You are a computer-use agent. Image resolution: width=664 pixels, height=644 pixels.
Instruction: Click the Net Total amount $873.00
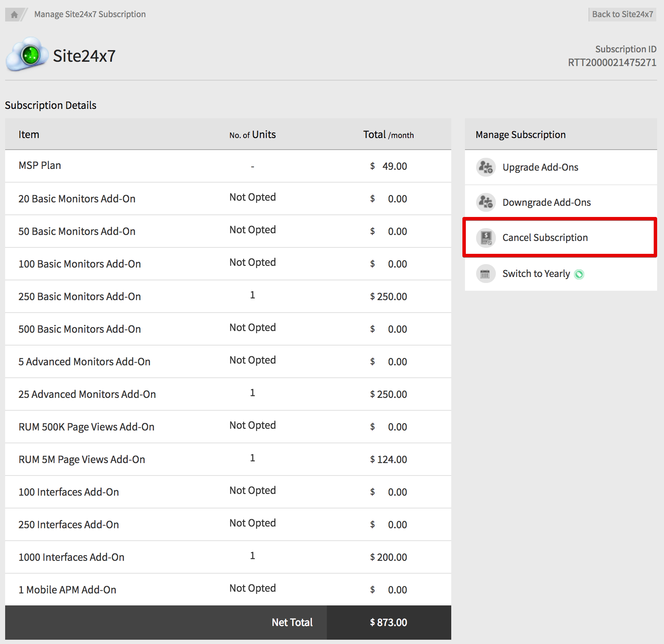388,623
